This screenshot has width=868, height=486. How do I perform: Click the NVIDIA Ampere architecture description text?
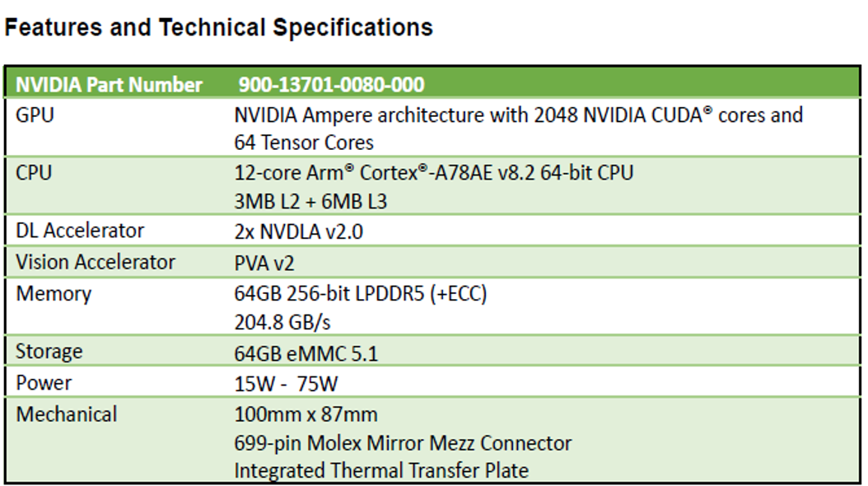518,115
